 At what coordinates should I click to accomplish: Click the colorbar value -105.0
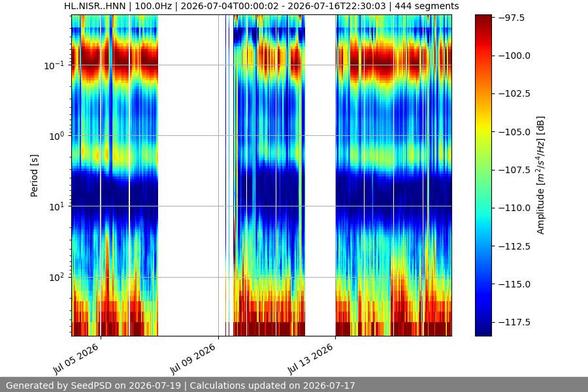514,132
